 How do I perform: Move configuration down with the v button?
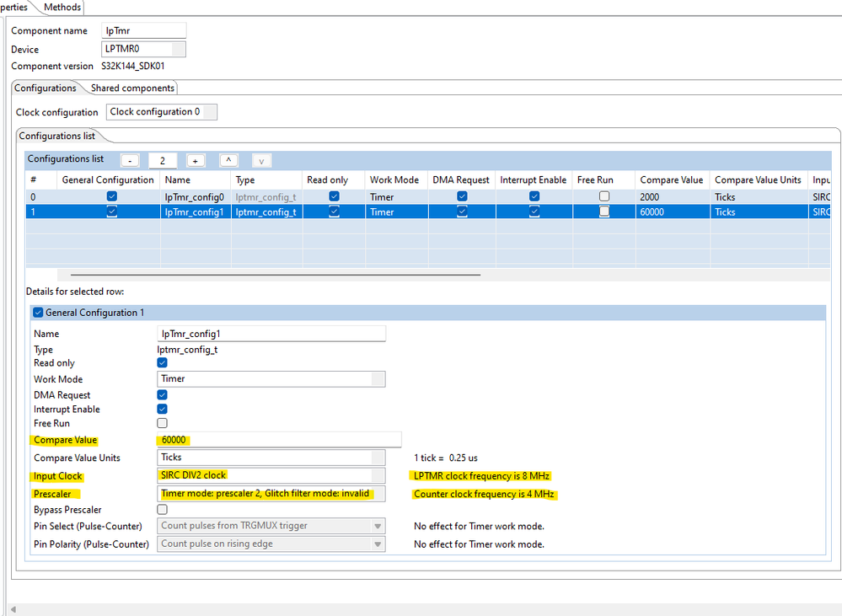261,161
